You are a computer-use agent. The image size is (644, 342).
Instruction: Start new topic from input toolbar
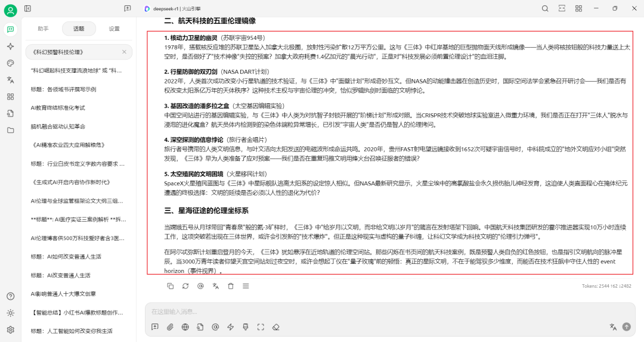click(155, 327)
